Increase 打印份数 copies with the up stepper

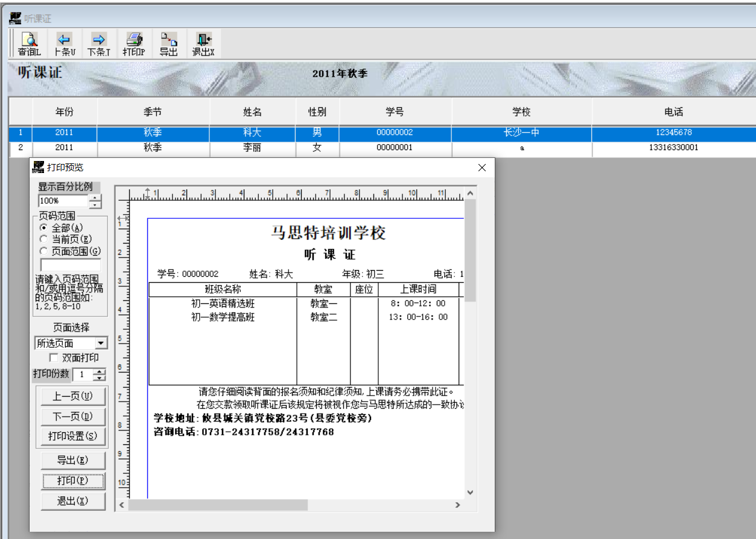tap(98, 372)
